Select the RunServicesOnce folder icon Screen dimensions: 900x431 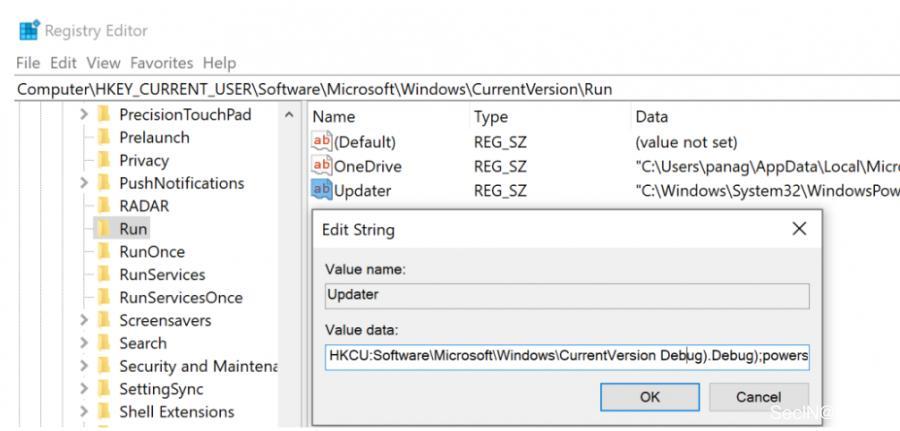103,297
